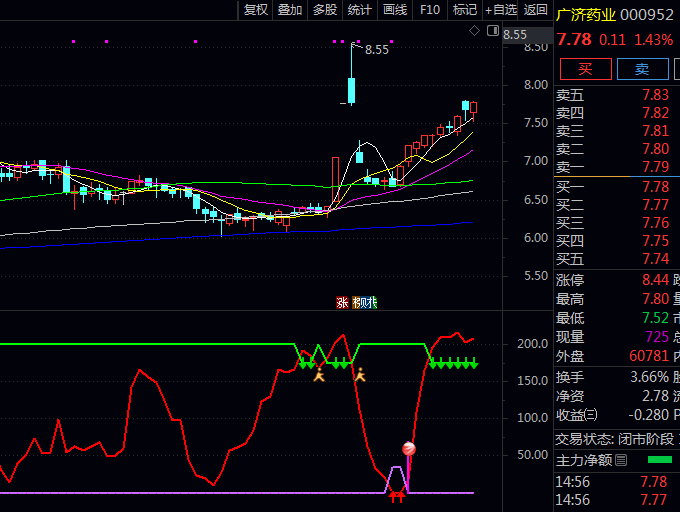Click the 标记 mark button
Image resolution: width=680 pixels, height=512 pixels.
[x=464, y=10]
